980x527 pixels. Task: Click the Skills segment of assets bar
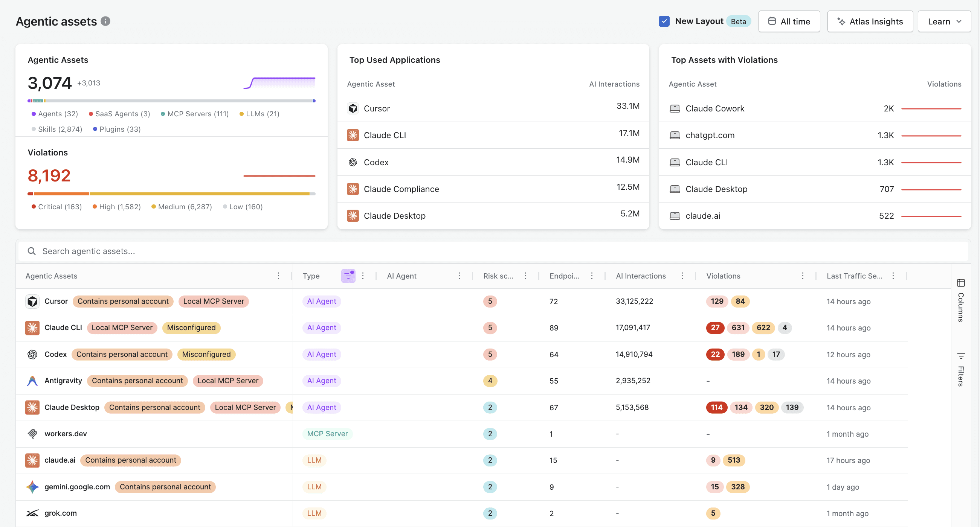point(179,101)
